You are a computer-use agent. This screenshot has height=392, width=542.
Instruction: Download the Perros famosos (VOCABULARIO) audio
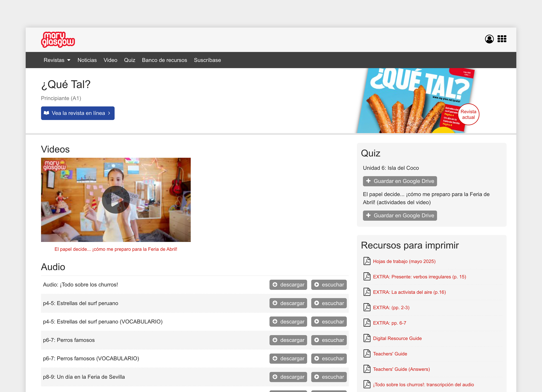(x=288, y=358)
